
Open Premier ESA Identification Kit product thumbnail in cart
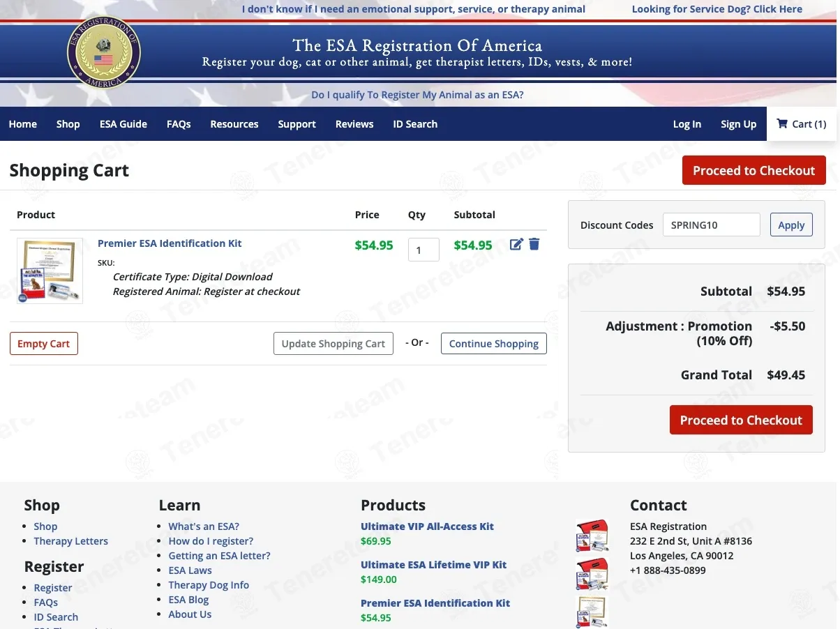[x=50, y=271]
